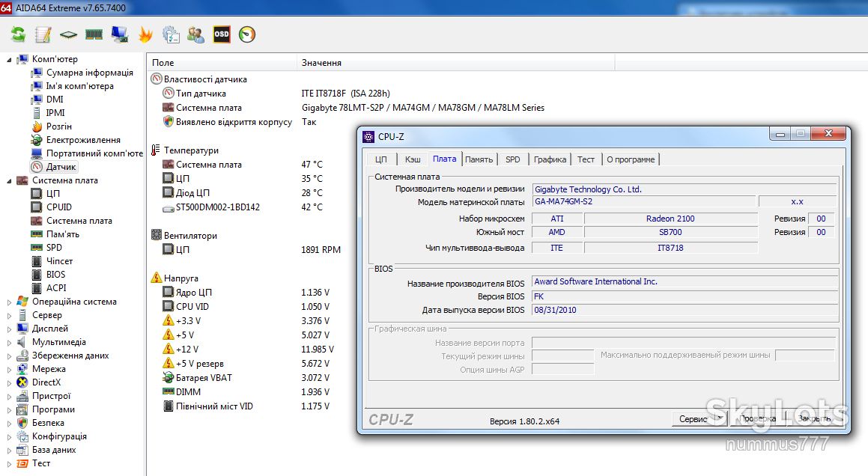Switch to SPD tab in CPU-Z
868x476 pixels.
(512, 159)
